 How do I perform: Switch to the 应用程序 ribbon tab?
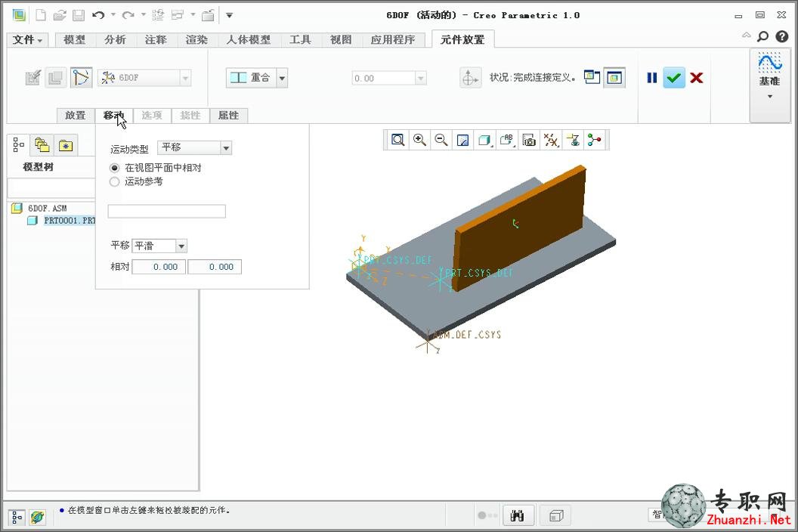tap(393, 40)
